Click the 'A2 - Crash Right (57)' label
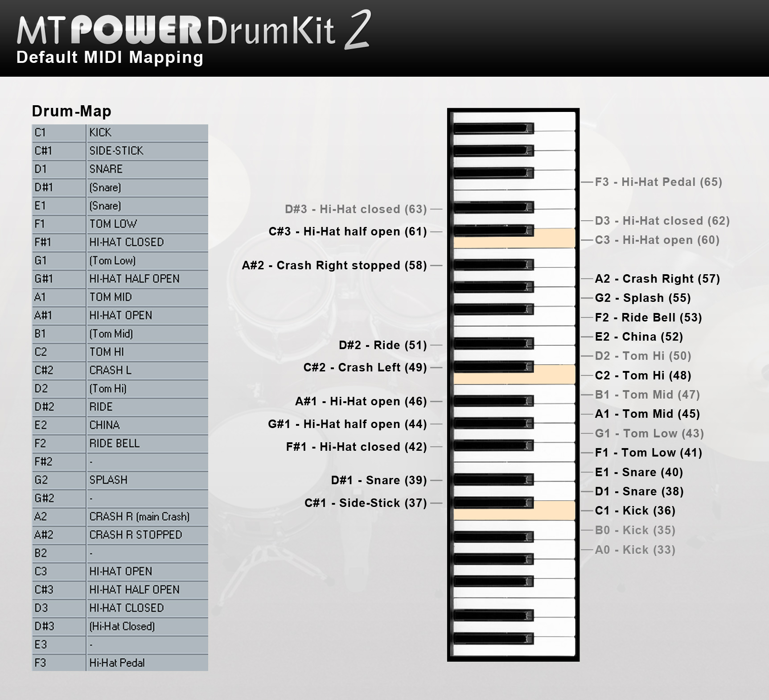Viewport: 769px width, 700px height. [658, 279]
